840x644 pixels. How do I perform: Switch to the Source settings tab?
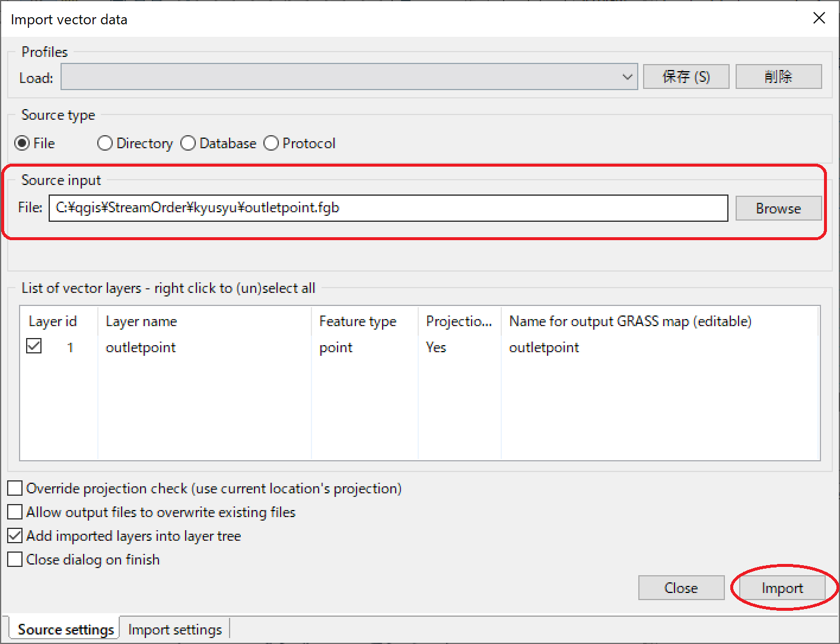tap(65, 629)
